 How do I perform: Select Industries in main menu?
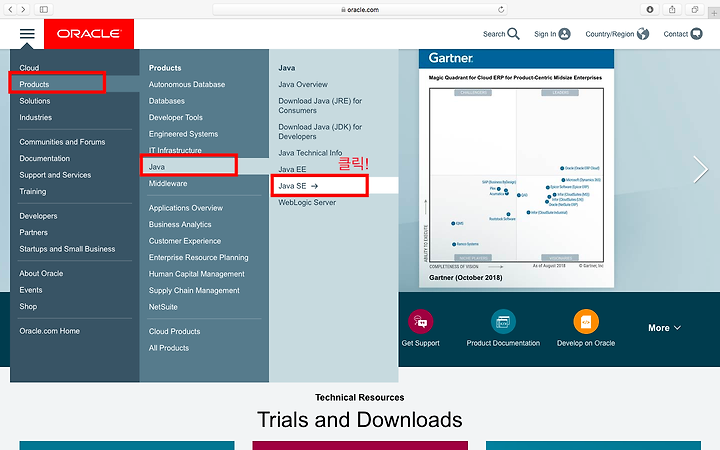click(x=35, y=118)
